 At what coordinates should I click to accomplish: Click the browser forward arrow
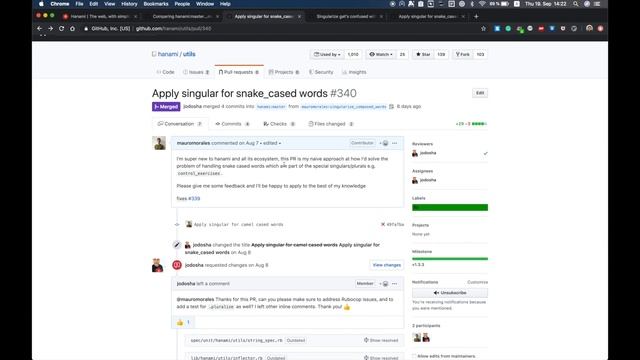(50, 29)
